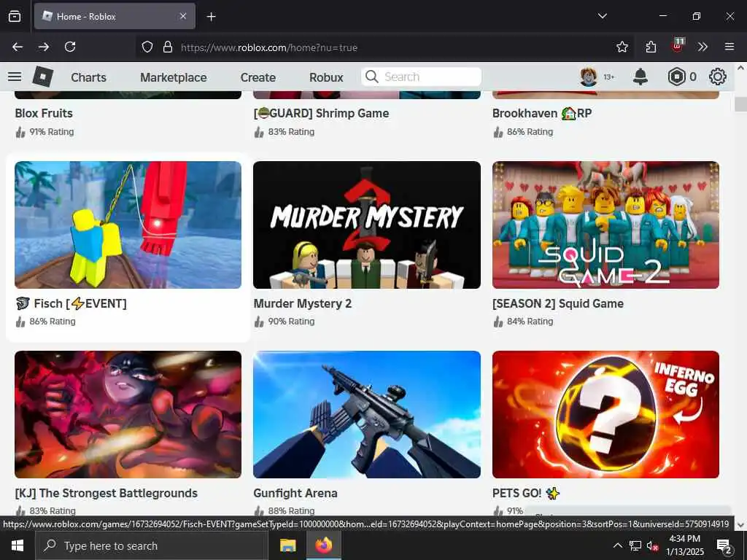Open the tracking protection shield icon
The width and height of the screenshot is (747, 560).
point(147,47)
